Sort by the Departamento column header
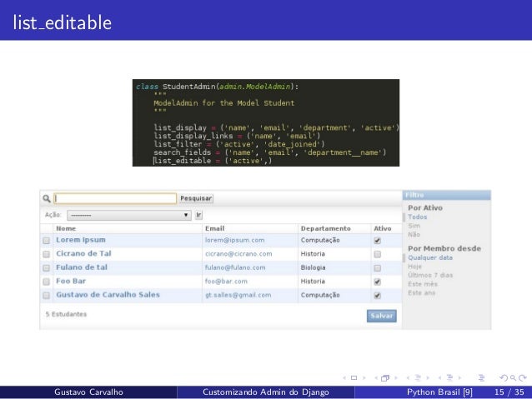 [326, 228]
